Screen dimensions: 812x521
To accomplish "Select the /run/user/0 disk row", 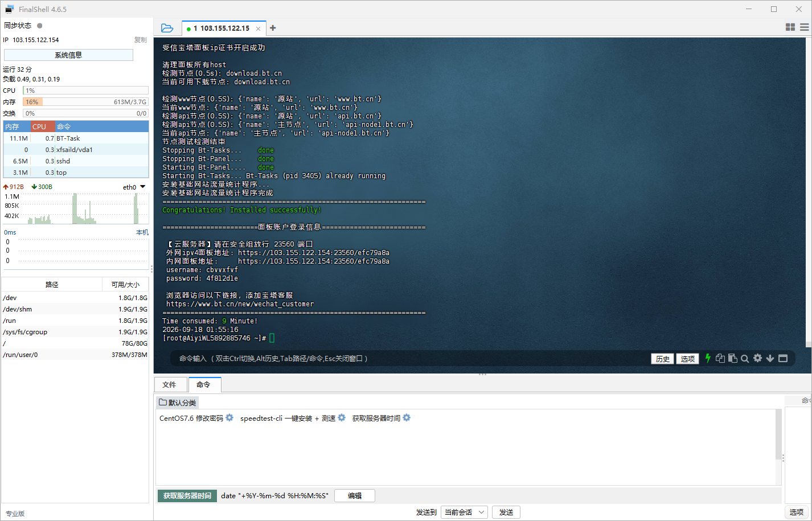I will pos(75,355).
